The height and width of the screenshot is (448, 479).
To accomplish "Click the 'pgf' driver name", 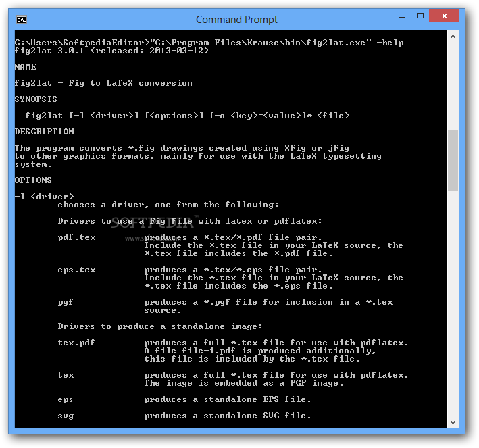I will pyautogui.click(x=66, y=302).
